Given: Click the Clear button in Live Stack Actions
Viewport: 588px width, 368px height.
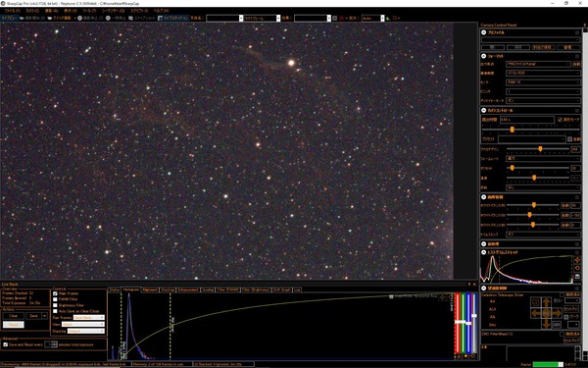Looking at the screenshot, I should coord(13,316).
